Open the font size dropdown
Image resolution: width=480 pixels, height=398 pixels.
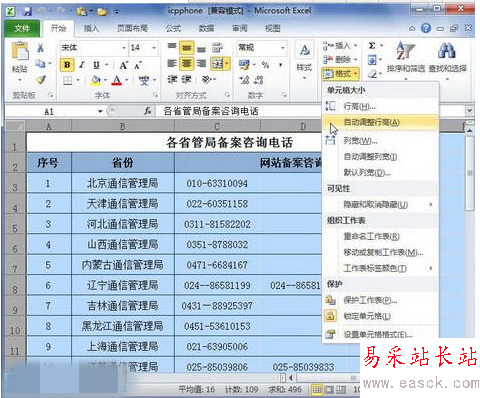coord(154,48)
